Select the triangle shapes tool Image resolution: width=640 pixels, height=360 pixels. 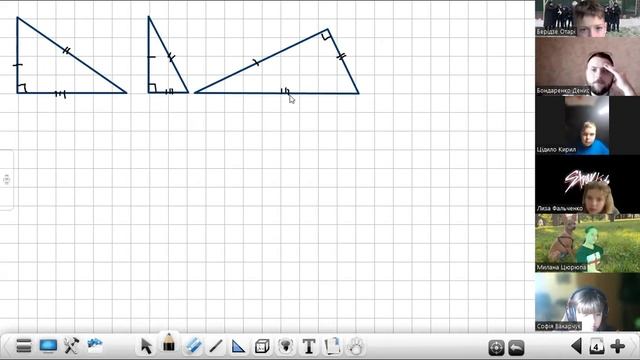point(238,347)
